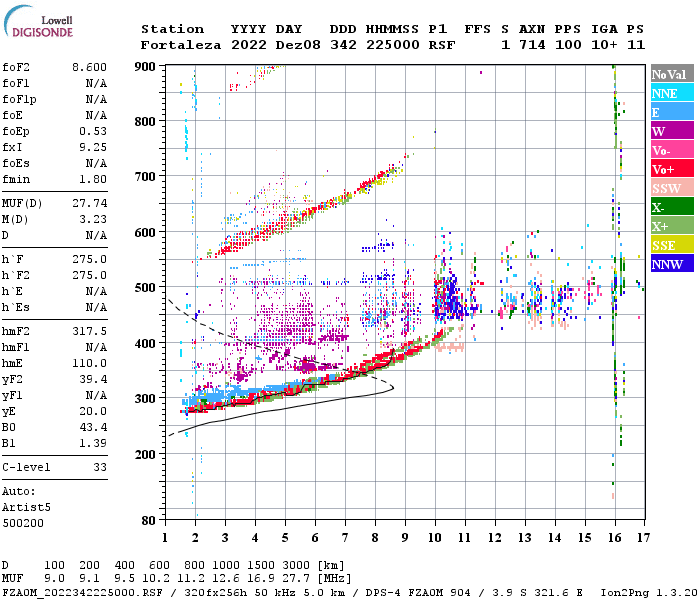The image size is (700, 600).
Task: Click the IGA value 10+
Action: point(604,45)
